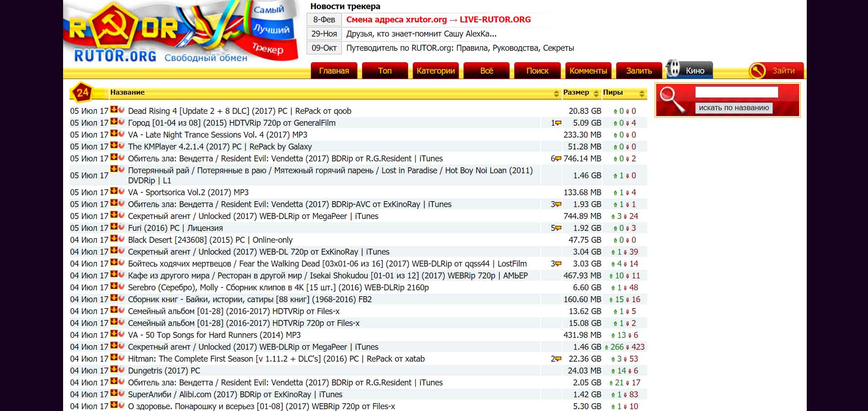Screen dimensions: 868x411
Task: Switch to the Топ navigation tab
Action: pyautogui.click(x=385, y=71)
